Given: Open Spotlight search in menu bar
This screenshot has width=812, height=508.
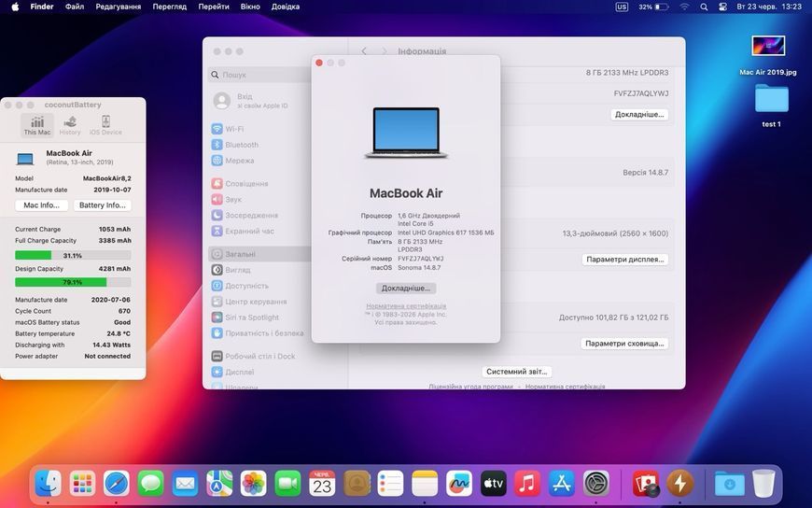Looking at the screenshot, I should click(704, 7).
